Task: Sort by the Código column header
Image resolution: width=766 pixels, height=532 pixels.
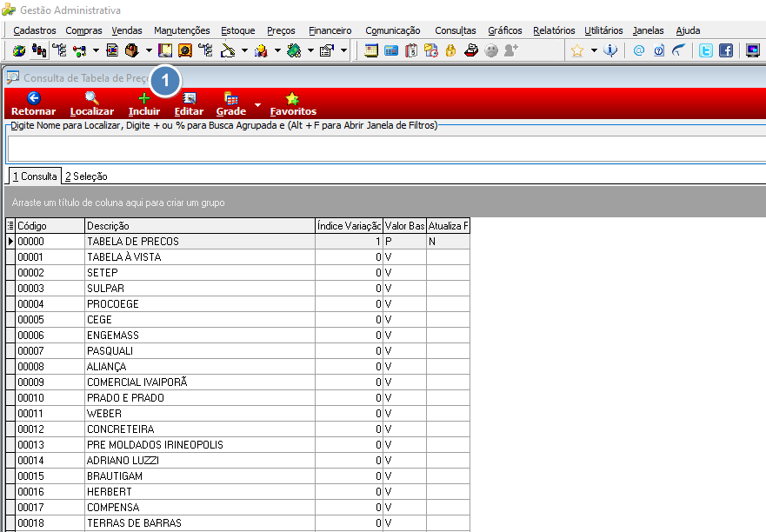Action: point(50,226)
